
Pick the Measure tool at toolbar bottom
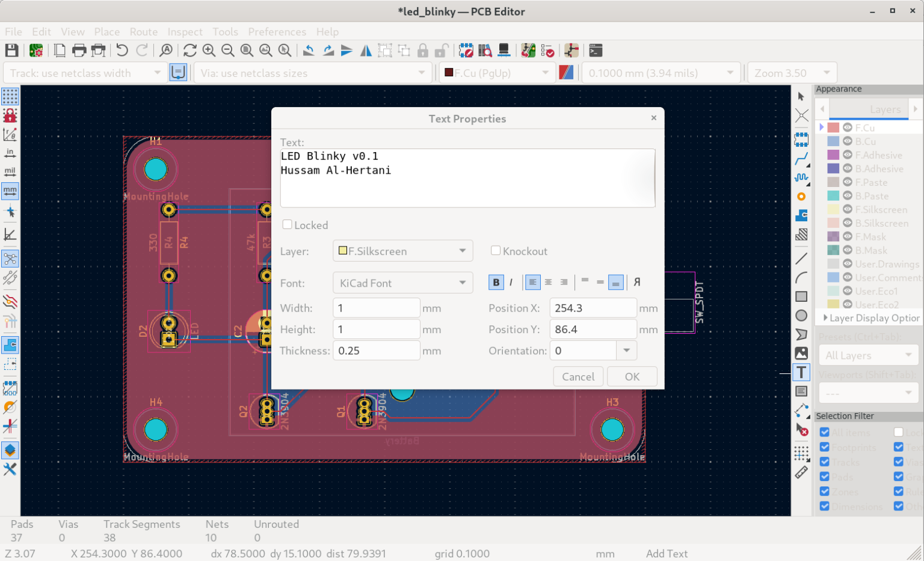pyautogui.click(x=801, y=472)
